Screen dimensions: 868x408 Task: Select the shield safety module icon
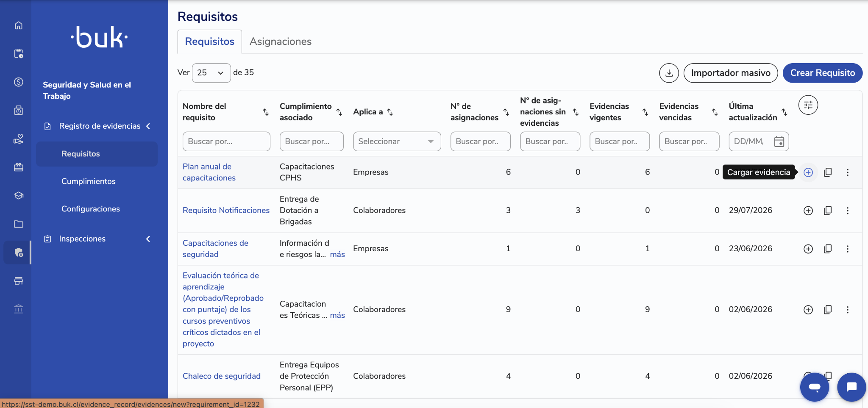click(19, 253)
